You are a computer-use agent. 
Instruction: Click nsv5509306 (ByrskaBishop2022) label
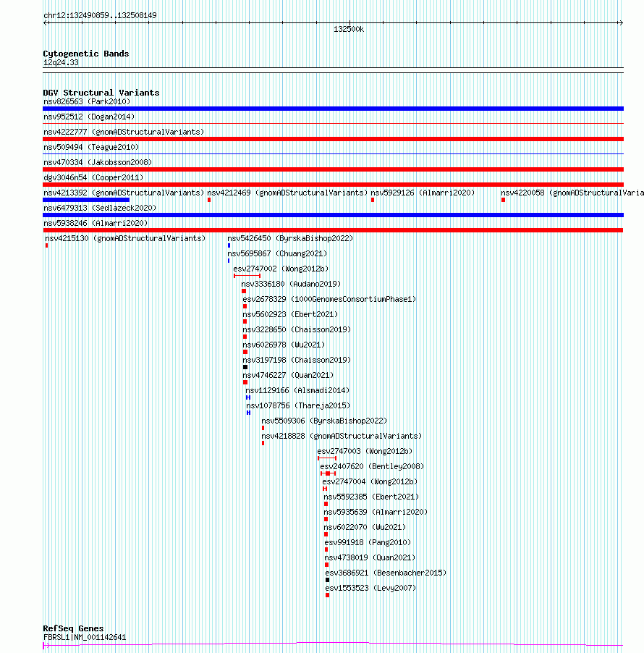324,421
